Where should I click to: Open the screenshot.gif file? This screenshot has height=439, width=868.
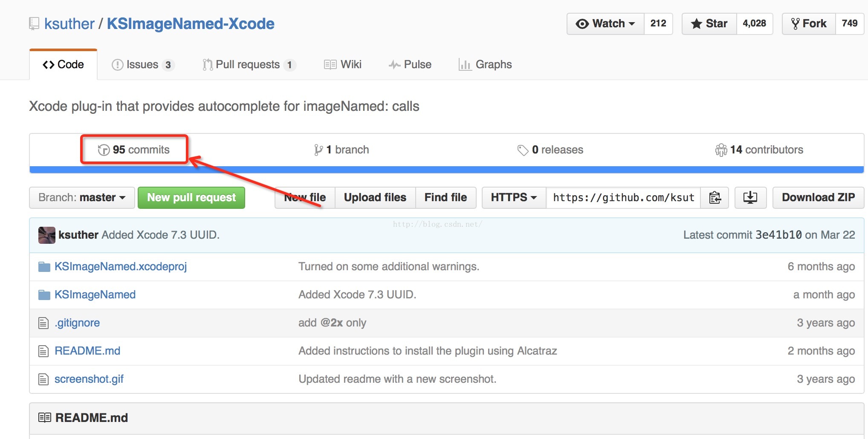89,379
